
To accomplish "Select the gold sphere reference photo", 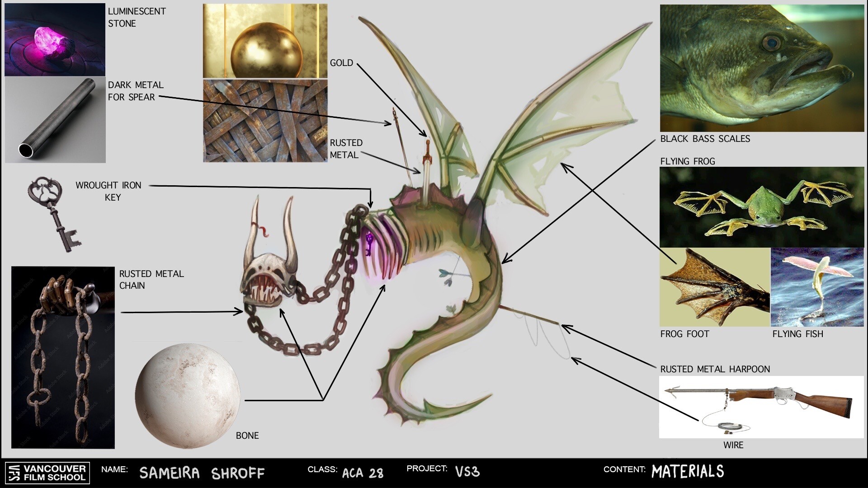I will (264, 41).
